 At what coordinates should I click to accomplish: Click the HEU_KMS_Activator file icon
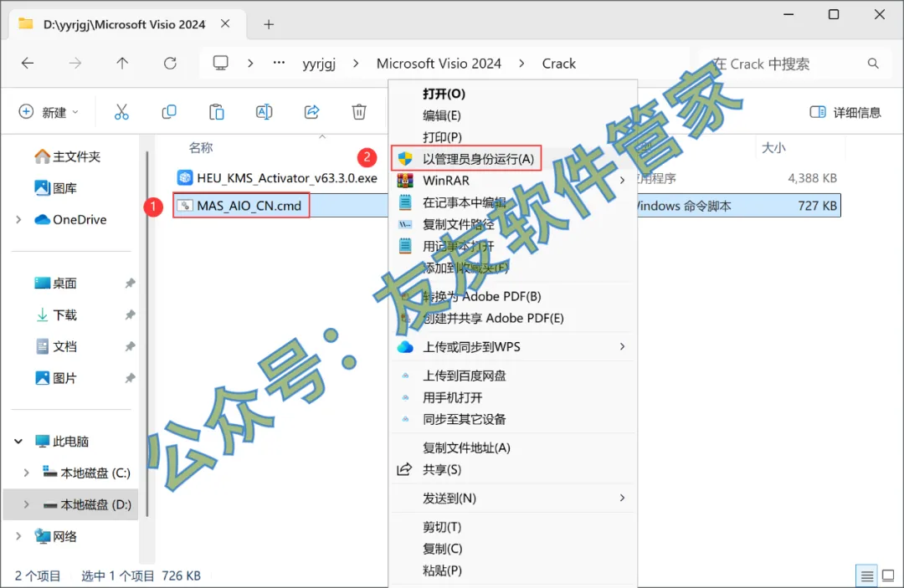(184, 177)
